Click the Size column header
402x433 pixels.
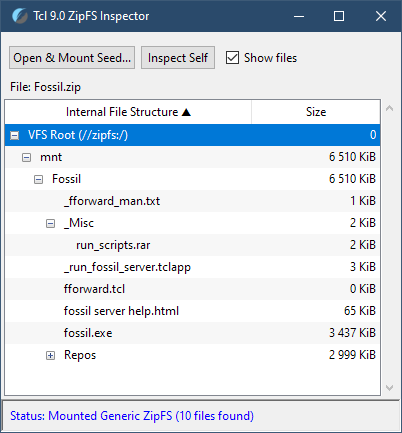point(316,112)
